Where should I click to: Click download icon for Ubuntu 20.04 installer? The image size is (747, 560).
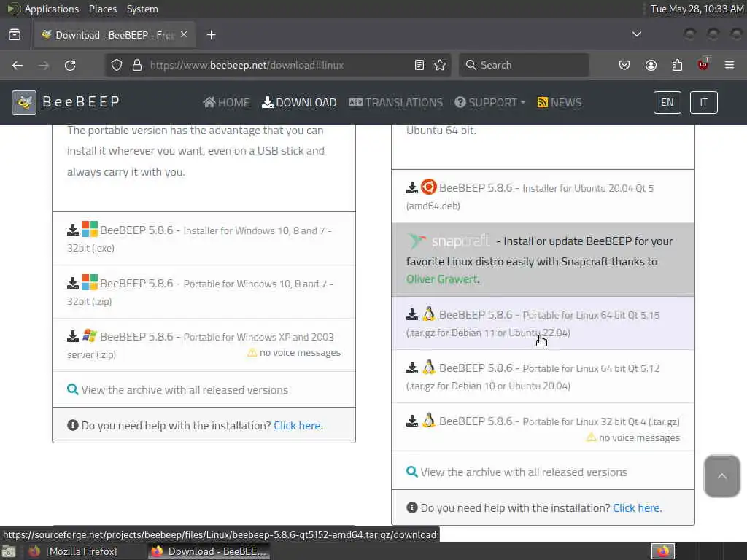point(412,187)
